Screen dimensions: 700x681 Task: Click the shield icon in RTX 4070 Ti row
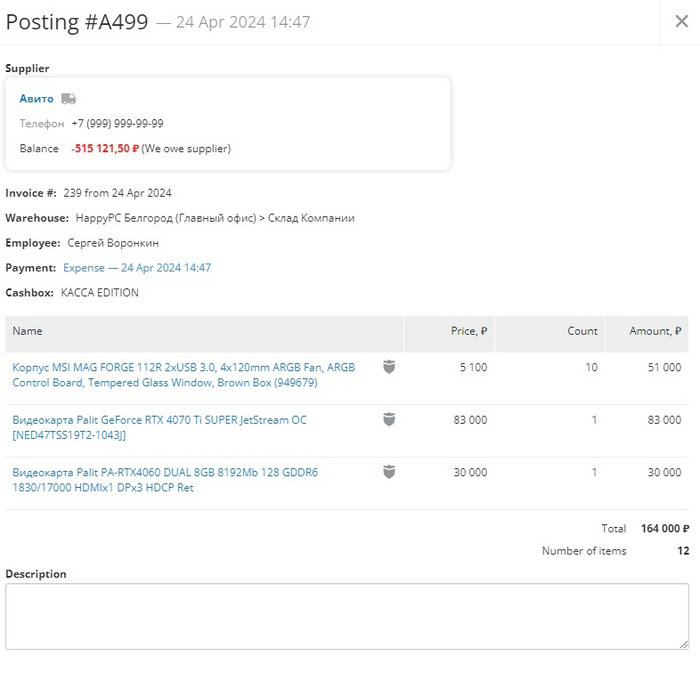click(x=389, y=420)
